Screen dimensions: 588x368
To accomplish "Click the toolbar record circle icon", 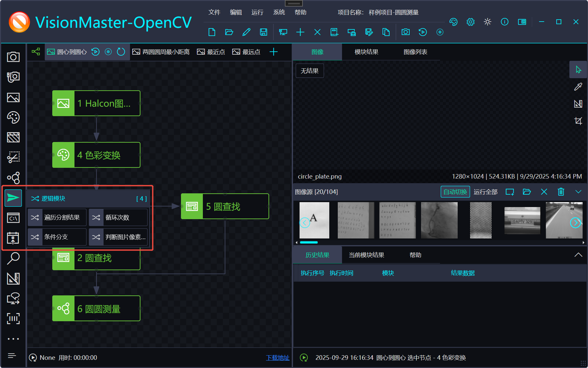I will click(x=440, y=32).
